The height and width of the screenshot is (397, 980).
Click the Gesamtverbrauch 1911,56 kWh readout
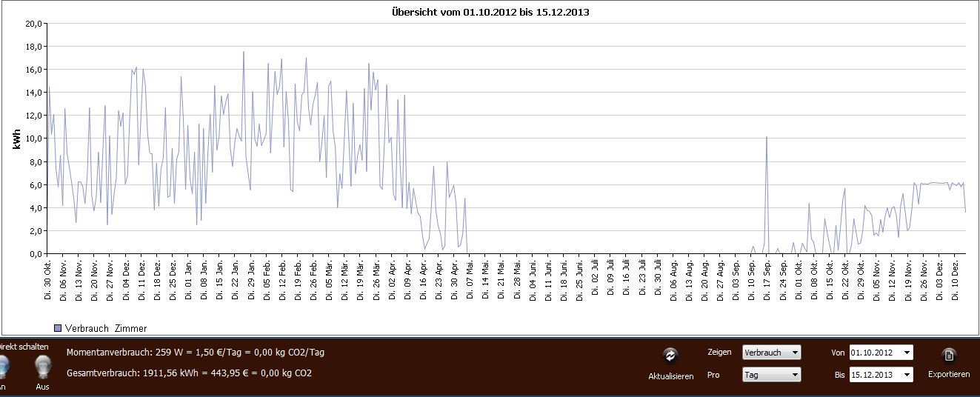[189, 373]
